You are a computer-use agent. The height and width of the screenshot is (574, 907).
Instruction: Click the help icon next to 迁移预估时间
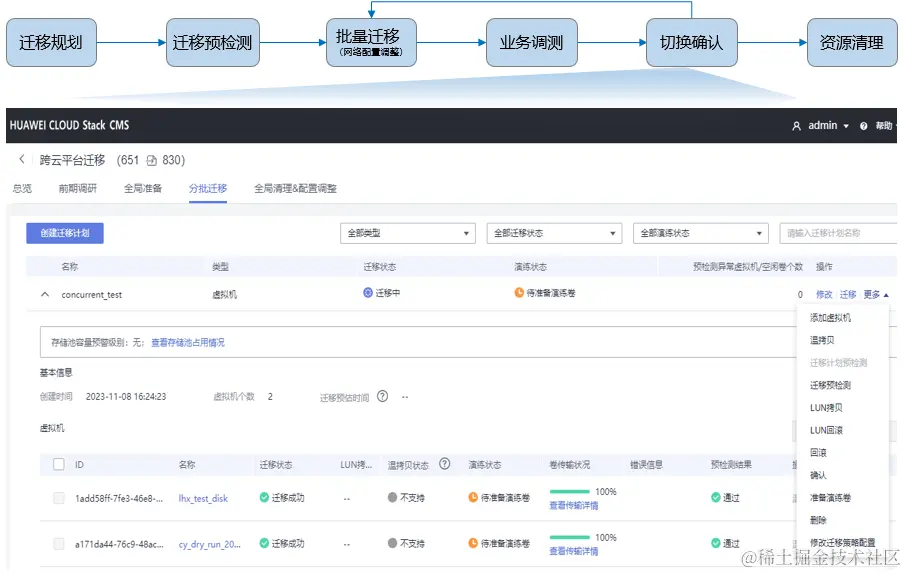(382, 396)
